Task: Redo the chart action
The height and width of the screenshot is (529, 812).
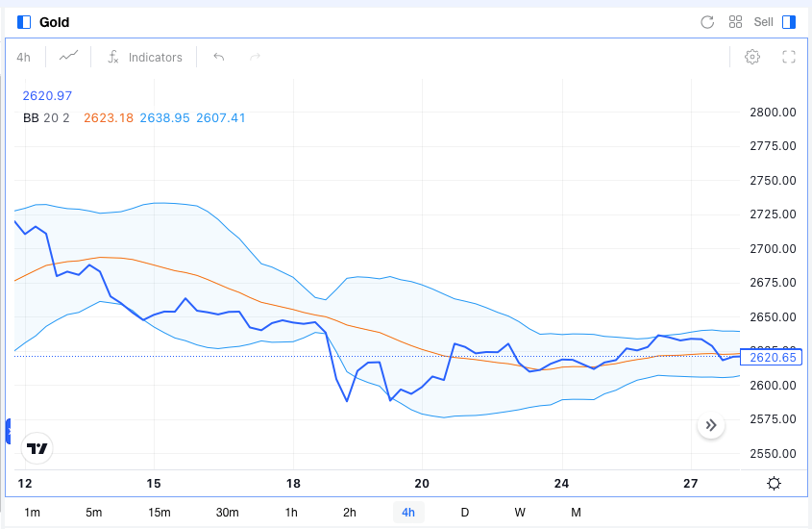Action: click(x=255, y=57)
